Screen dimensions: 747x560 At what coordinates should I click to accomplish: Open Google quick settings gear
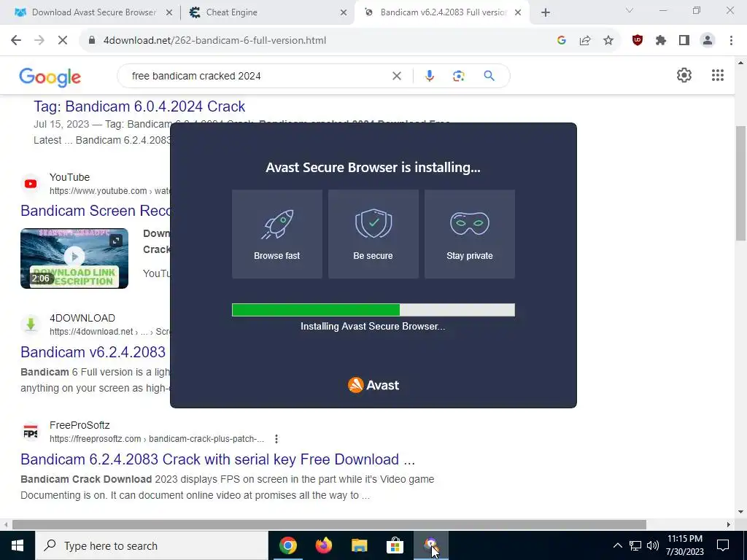pyautogui.click(x=684, y=75)
